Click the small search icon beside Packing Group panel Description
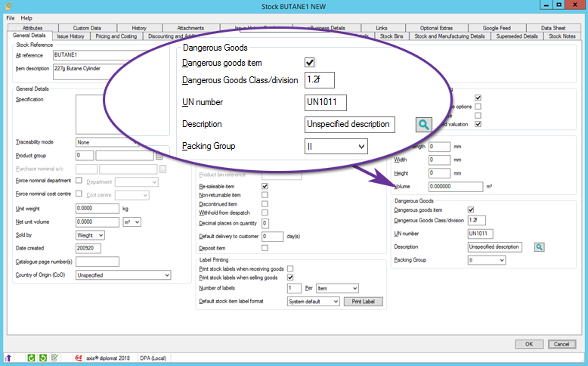The height and width of the screenshot is (366, 588). pyautogui.click(x=539, y=247)
